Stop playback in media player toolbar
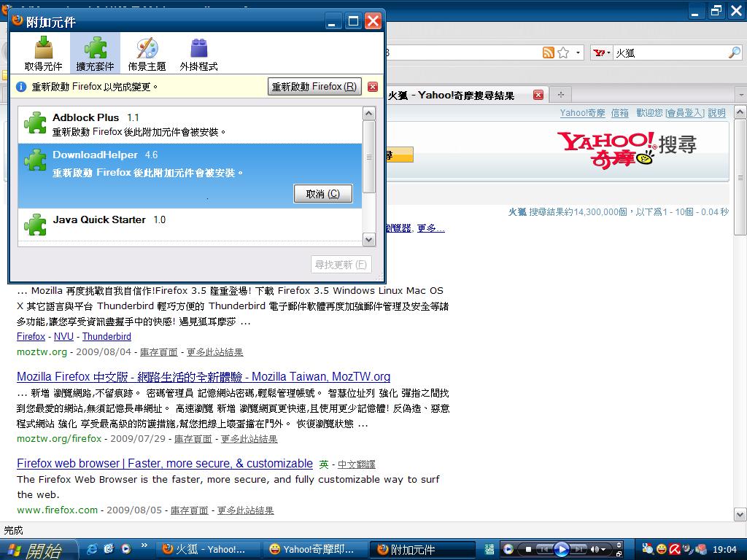This screenshot has height=560, width=747. click(528, 550)
